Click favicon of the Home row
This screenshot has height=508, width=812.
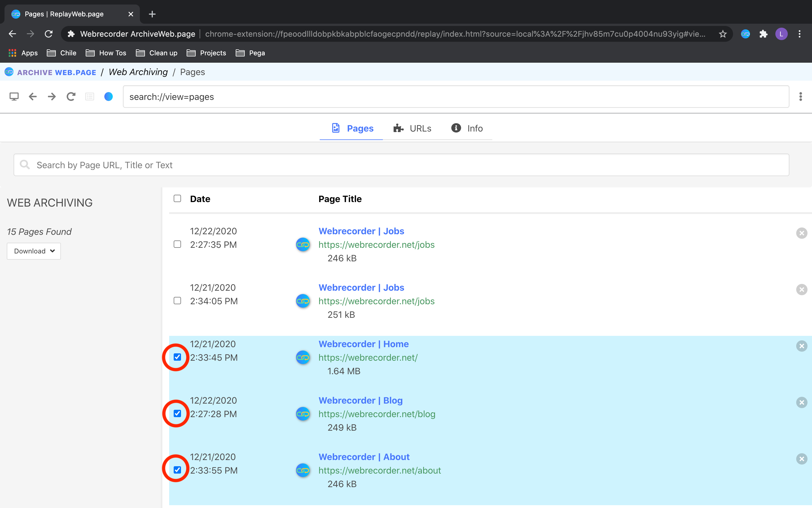[303, 358]
